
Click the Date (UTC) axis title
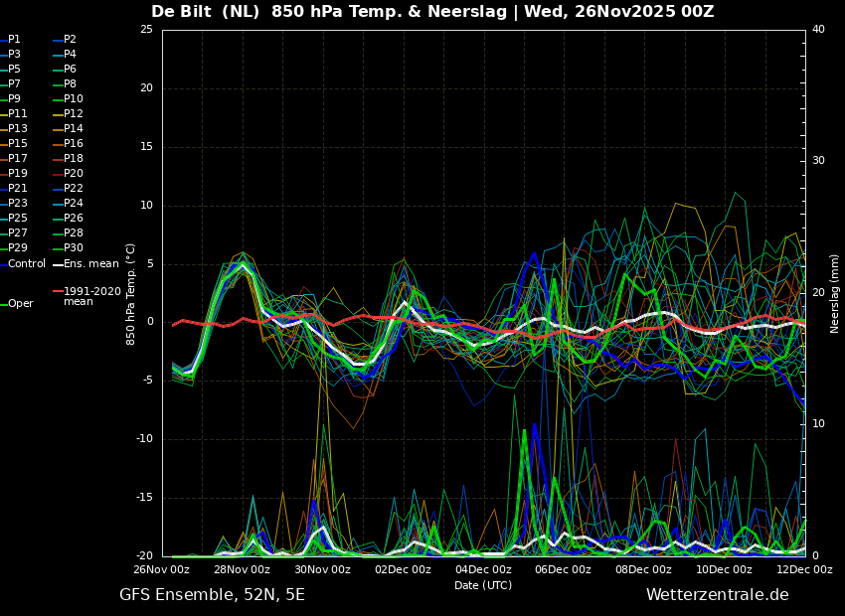[483, 585]
